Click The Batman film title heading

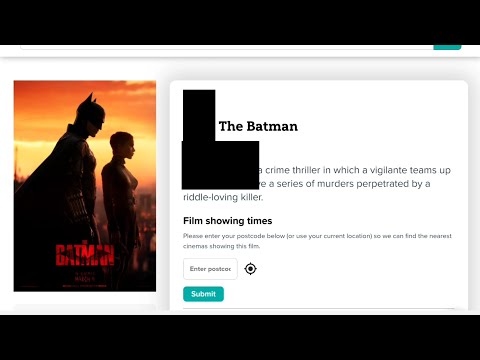point(258,126)
